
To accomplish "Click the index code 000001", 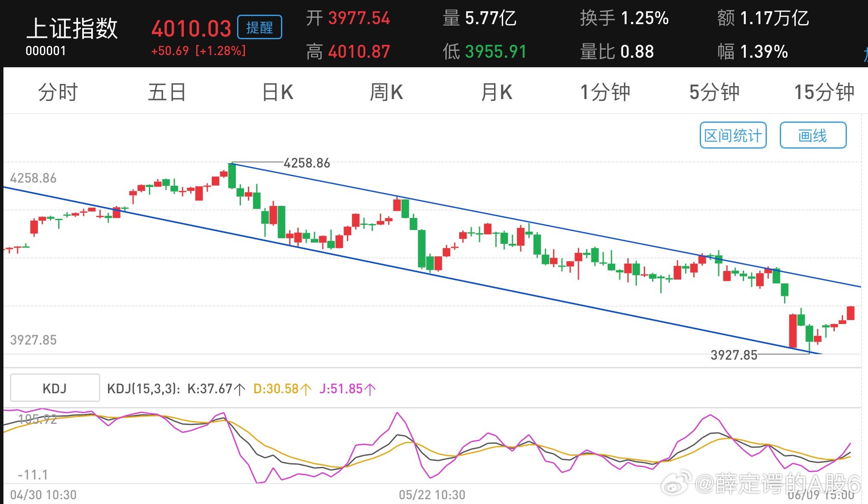I will click(46, 51).
